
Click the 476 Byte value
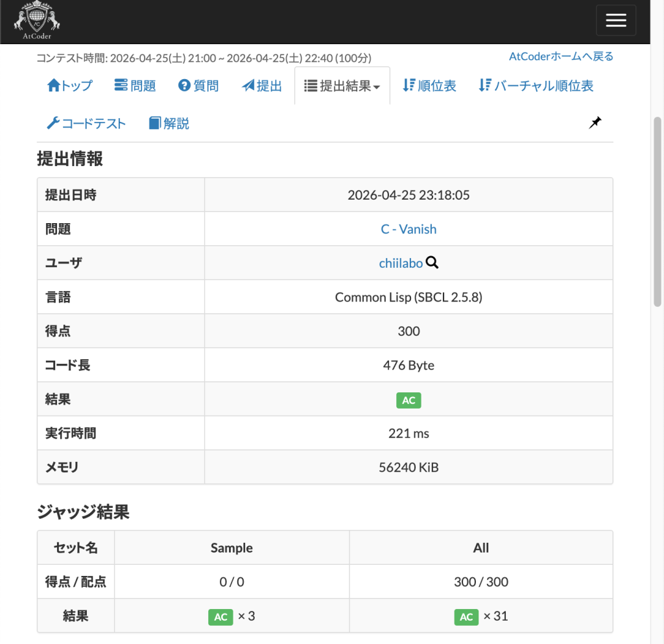point(409,365)
